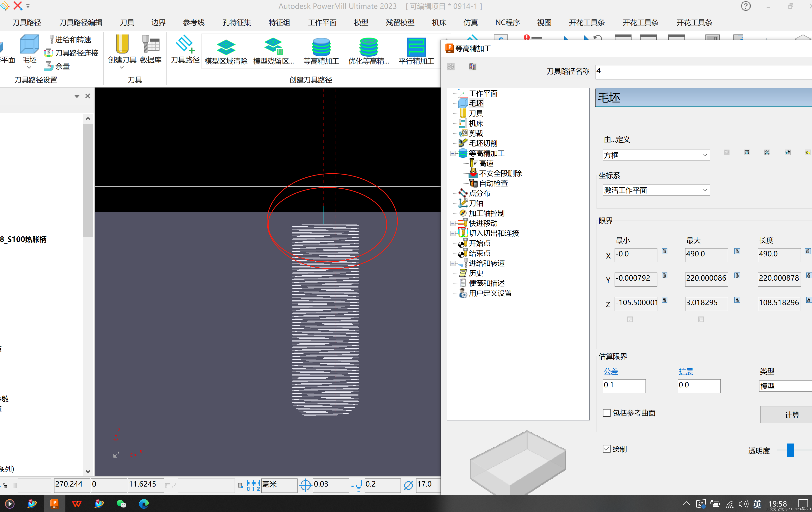
Task: Open the 刀具路径编辑 ribbon tab
Action: pos(81,23)
